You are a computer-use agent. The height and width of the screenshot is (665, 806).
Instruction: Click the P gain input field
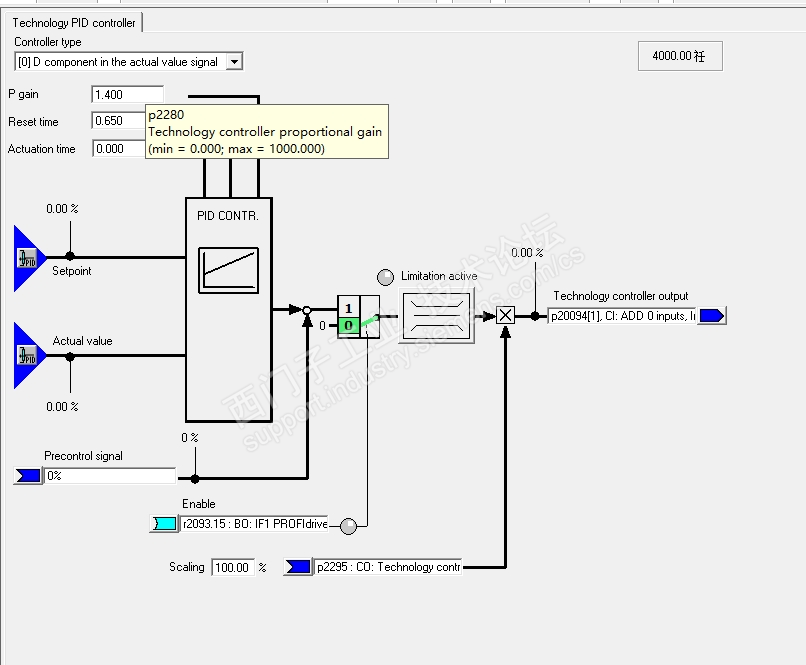click(x=127, y=95)
